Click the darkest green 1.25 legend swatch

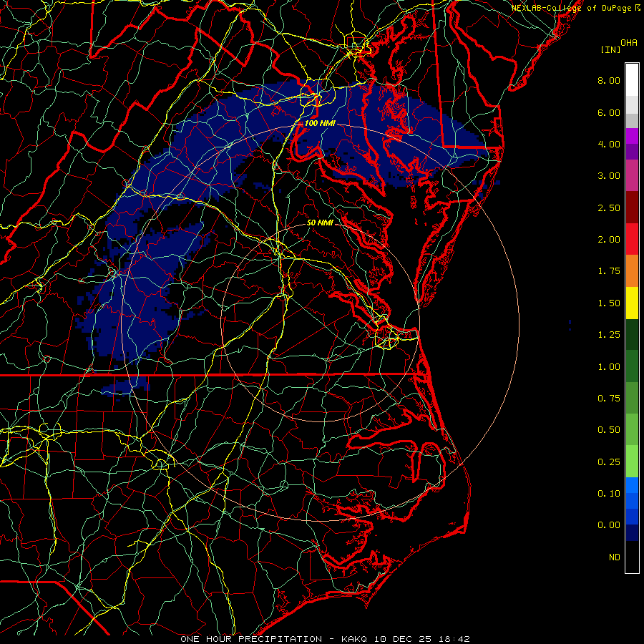(x=632, y=334)
